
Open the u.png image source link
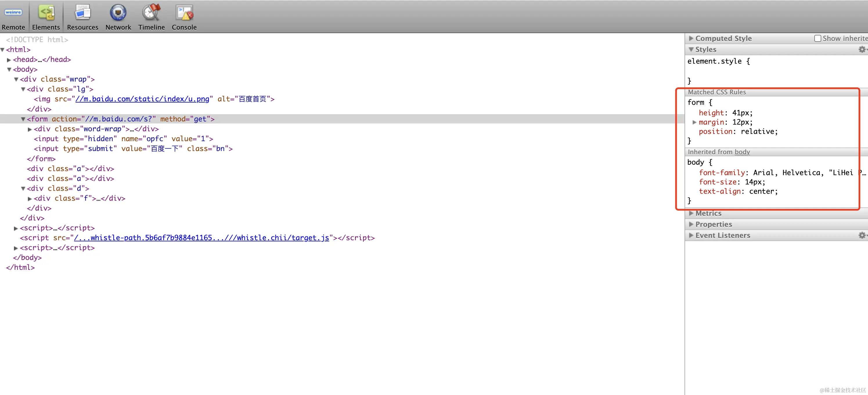(142, 99)
